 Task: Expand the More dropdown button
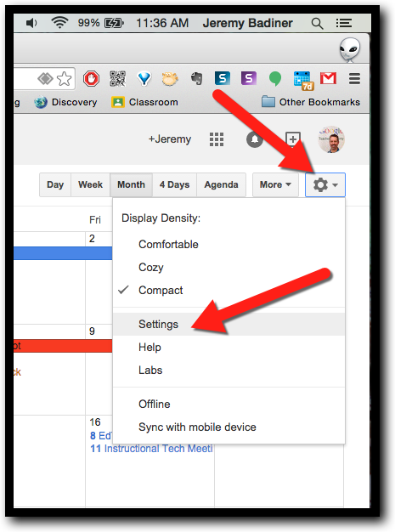(x=275, y=185)
